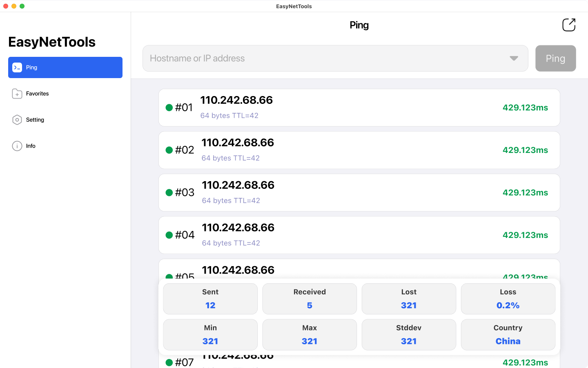Click the Max 321 statistics card

[x=310, y=335]
